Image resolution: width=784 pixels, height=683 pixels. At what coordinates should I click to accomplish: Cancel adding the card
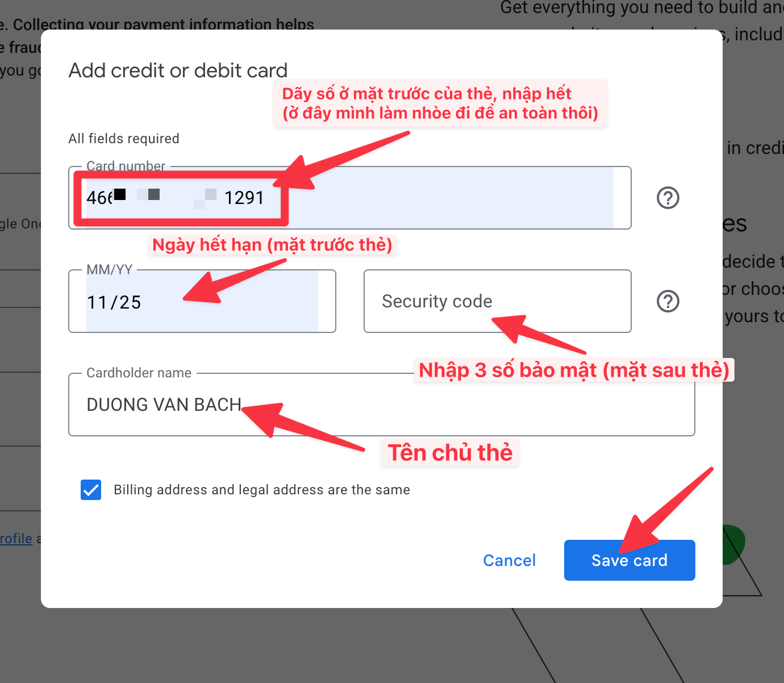[510, 560]
